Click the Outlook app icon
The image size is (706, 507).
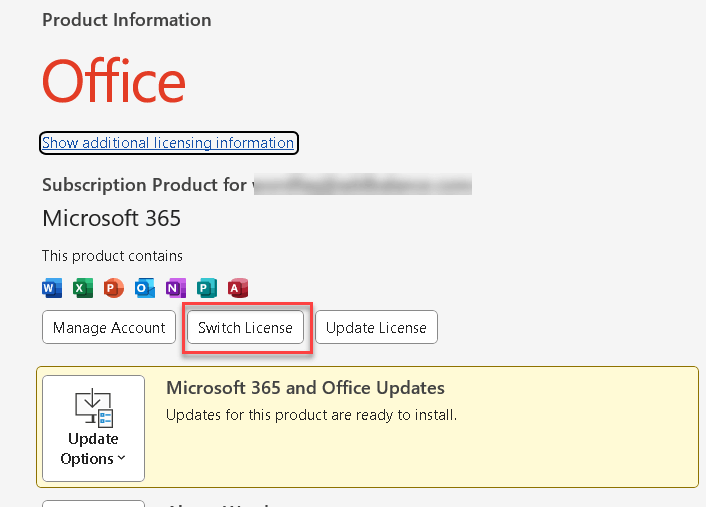pos(145,289)
